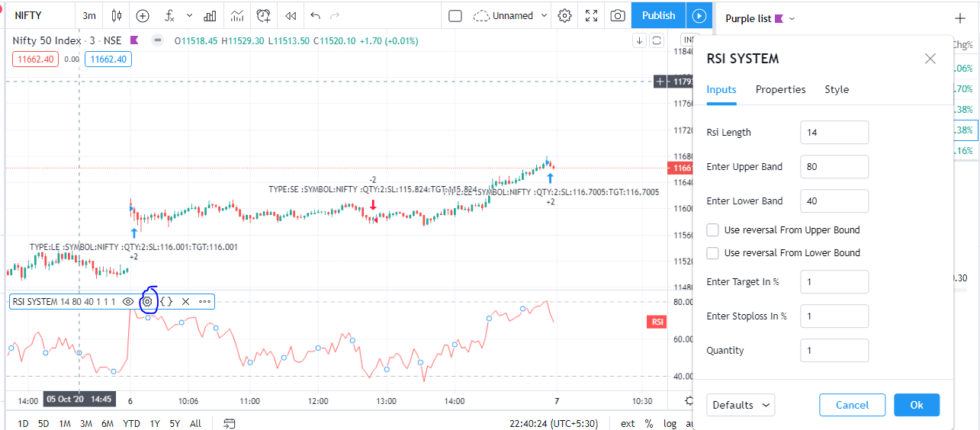Open the 3m time interval selector

click(x=90, y=16)
